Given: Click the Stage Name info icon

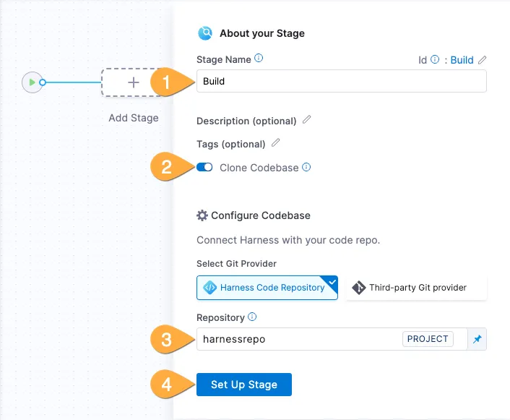Looking at the screenshot, I should (x=259, y=59).
